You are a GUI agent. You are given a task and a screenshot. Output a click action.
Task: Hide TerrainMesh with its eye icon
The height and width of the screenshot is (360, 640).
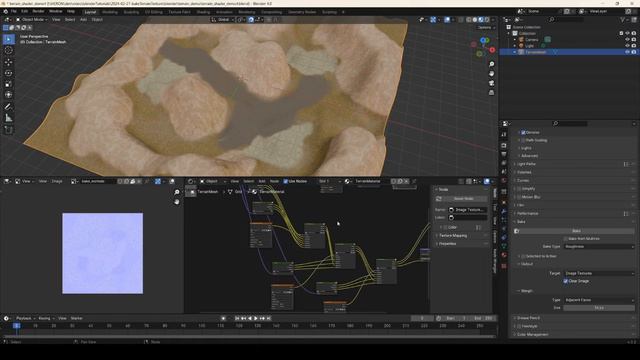pos(627,52)
